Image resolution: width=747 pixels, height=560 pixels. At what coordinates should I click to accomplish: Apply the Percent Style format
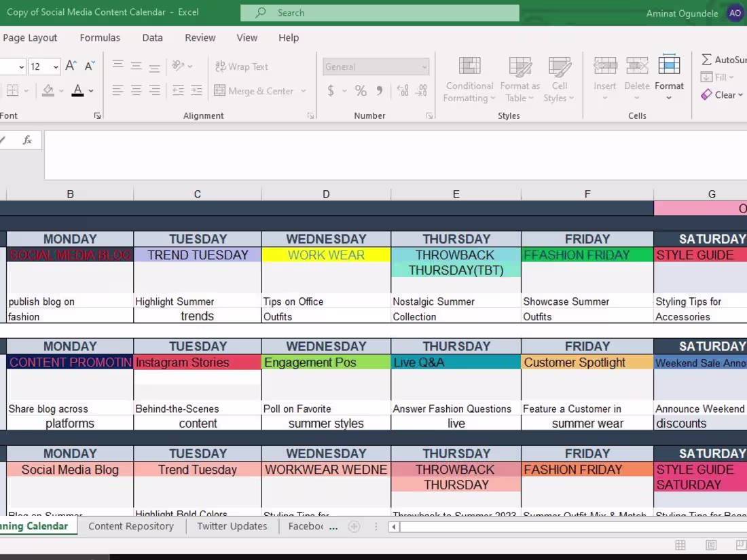[361, 89]
